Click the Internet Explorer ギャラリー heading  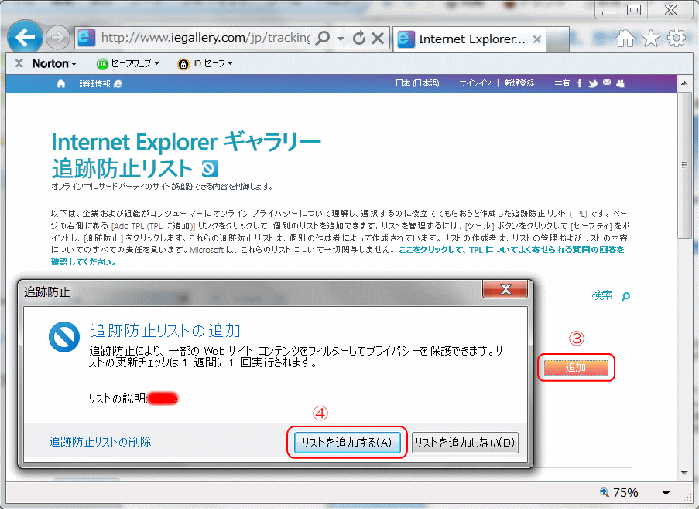pyautogui.click(x=186, y=142)
